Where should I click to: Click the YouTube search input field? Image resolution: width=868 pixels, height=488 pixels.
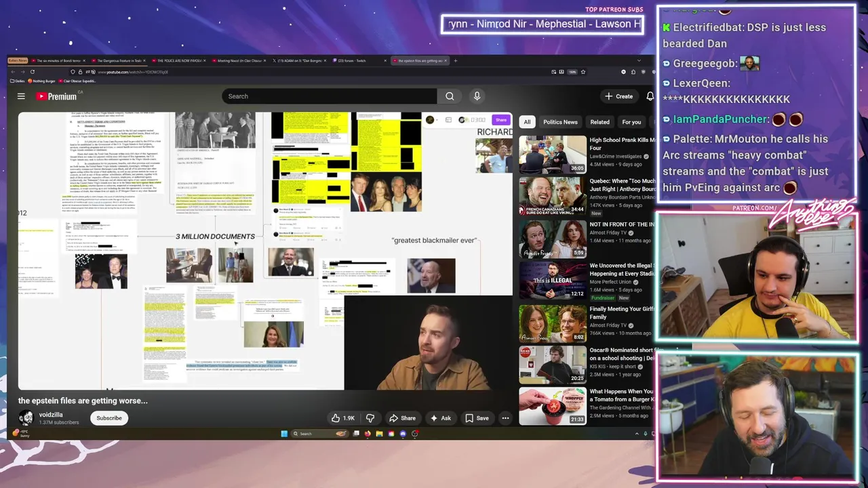[x=330, y=96]
